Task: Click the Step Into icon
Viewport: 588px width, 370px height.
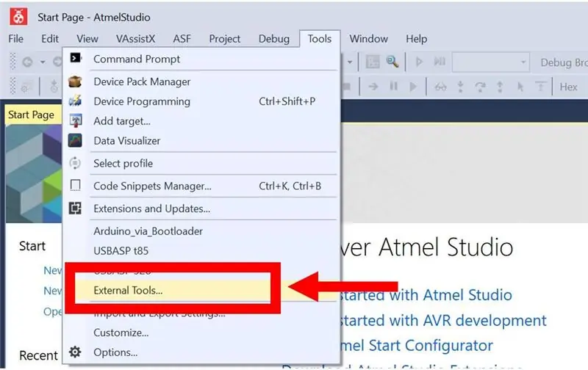Action: point(461,87)
